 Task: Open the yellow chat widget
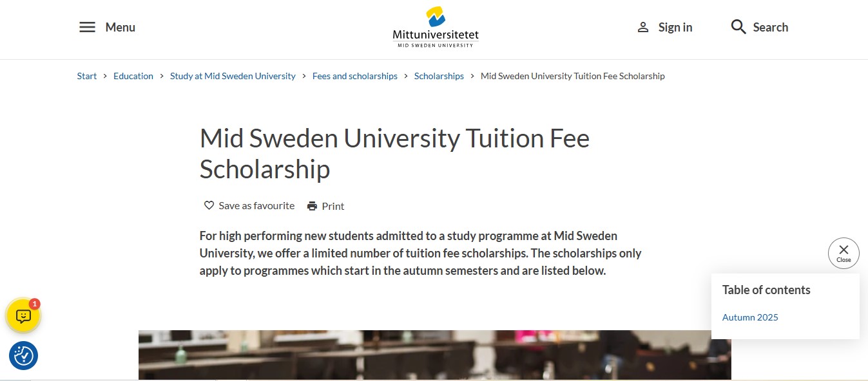coord(23,316)
